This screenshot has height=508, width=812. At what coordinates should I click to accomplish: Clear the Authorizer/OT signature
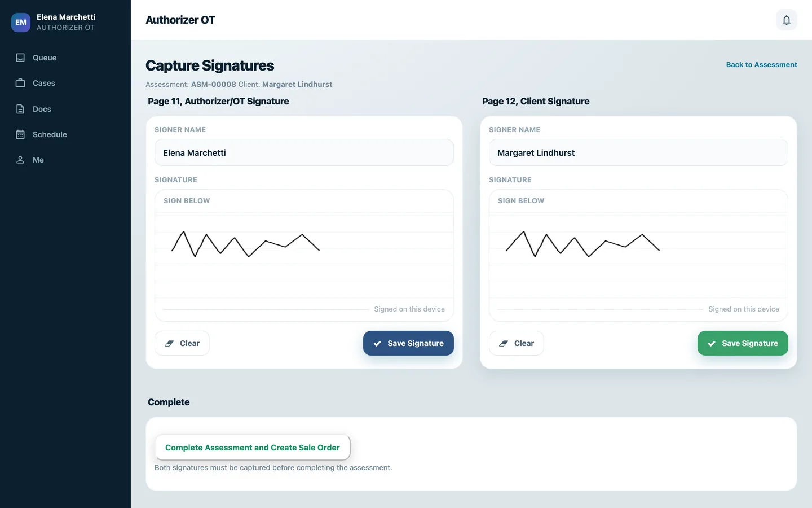(x=182, y=343)
